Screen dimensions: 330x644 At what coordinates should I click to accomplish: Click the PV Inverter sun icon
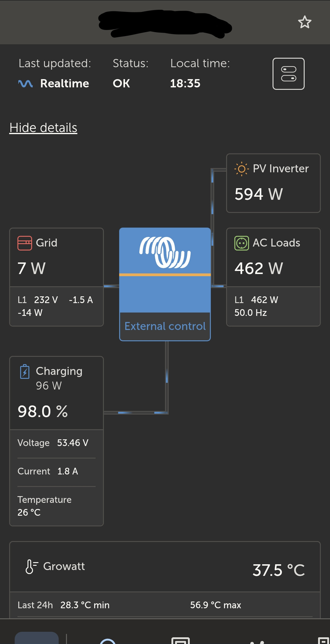click(x=241, y=169)
